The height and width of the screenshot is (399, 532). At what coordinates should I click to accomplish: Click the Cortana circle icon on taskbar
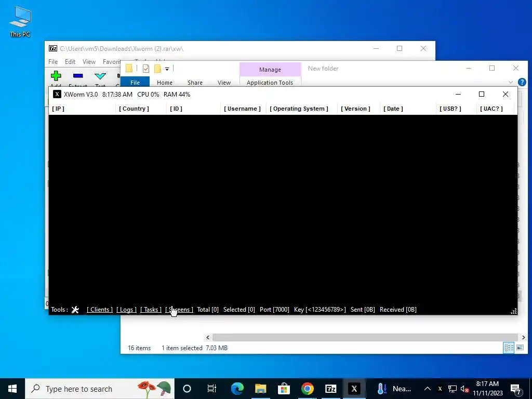(x=187, y=389)
